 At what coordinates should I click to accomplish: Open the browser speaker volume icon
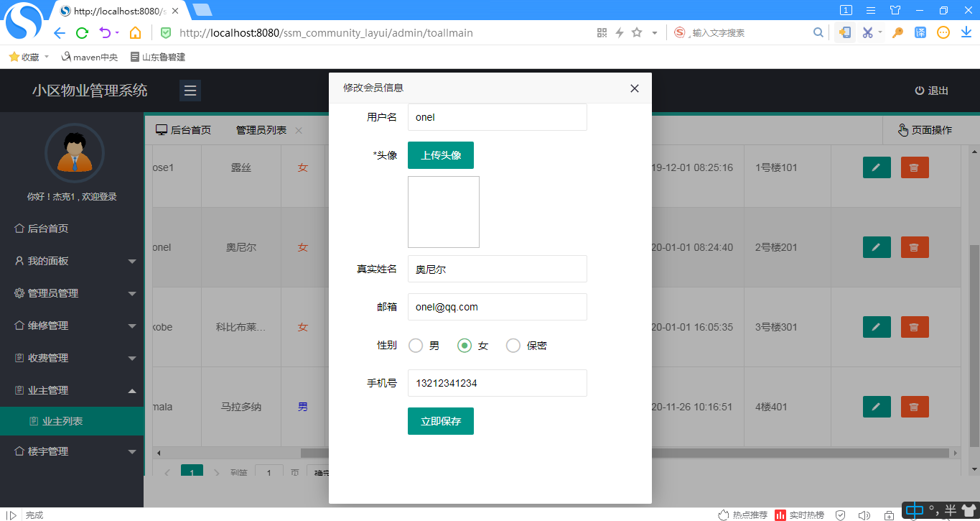pyautogui.click(x=864, y=515)
